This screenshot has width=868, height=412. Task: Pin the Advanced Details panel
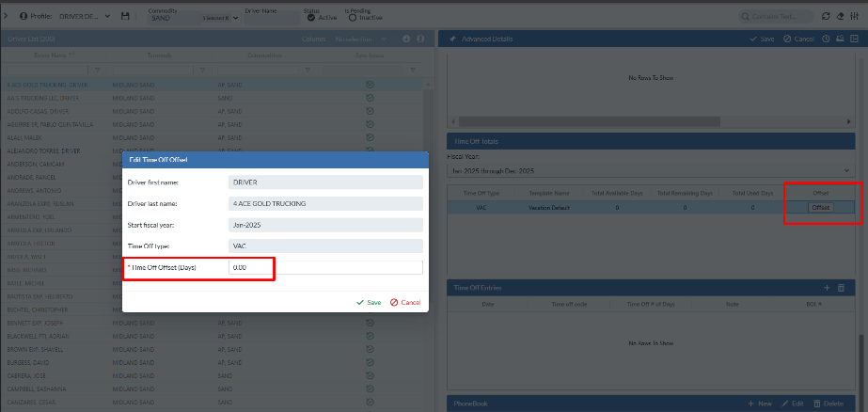click(452, 40)
